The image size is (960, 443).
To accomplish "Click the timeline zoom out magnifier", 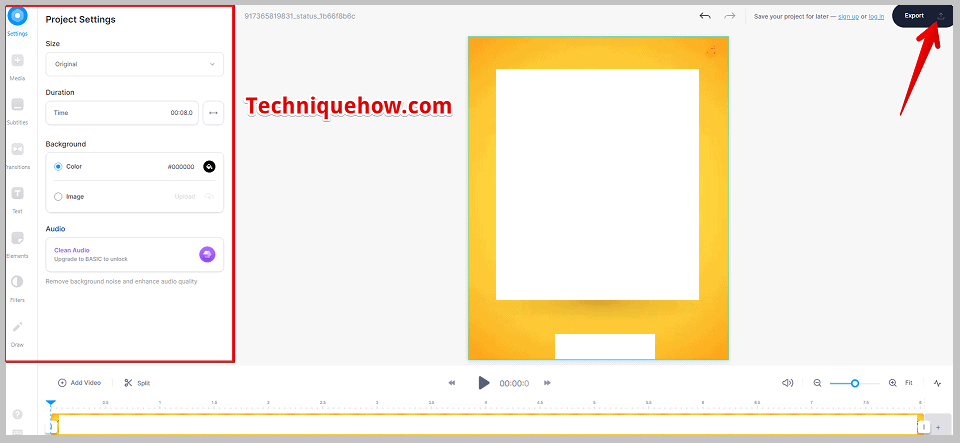I will 817,383.
